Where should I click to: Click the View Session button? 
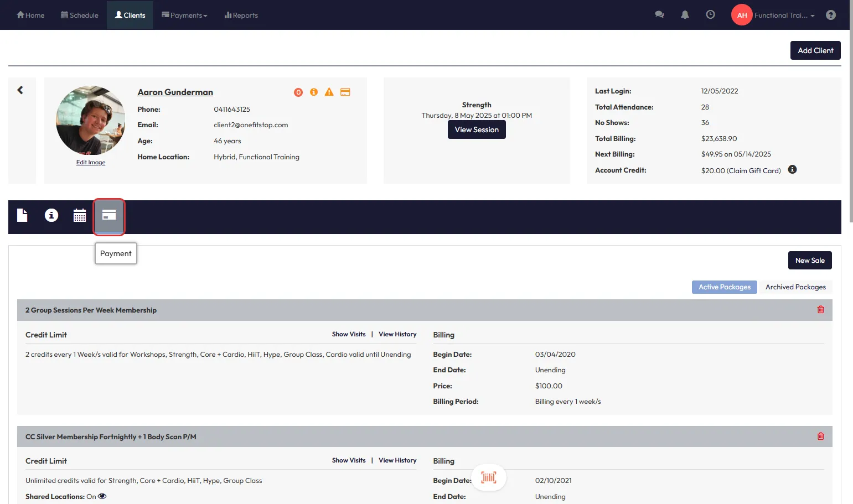(x=477, y=129)
